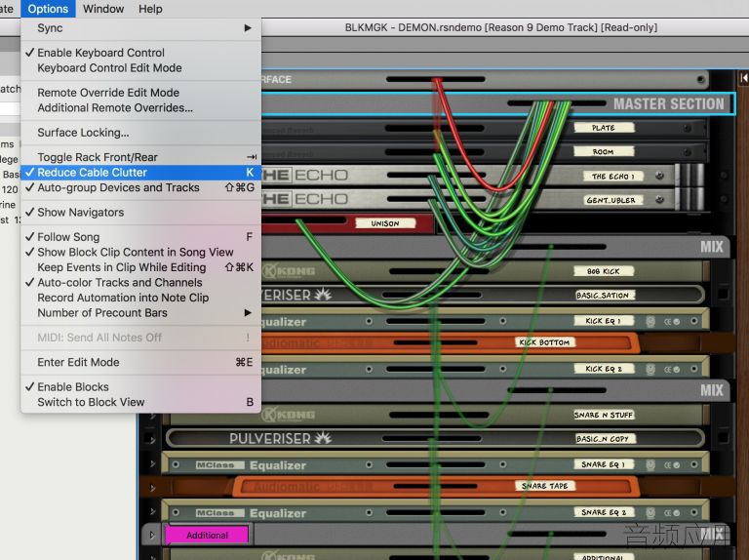Viewport: 749px width, 560px height.
Task: Click the certification badge on Kick EQ 2
Action: click(x=650, y=370)
